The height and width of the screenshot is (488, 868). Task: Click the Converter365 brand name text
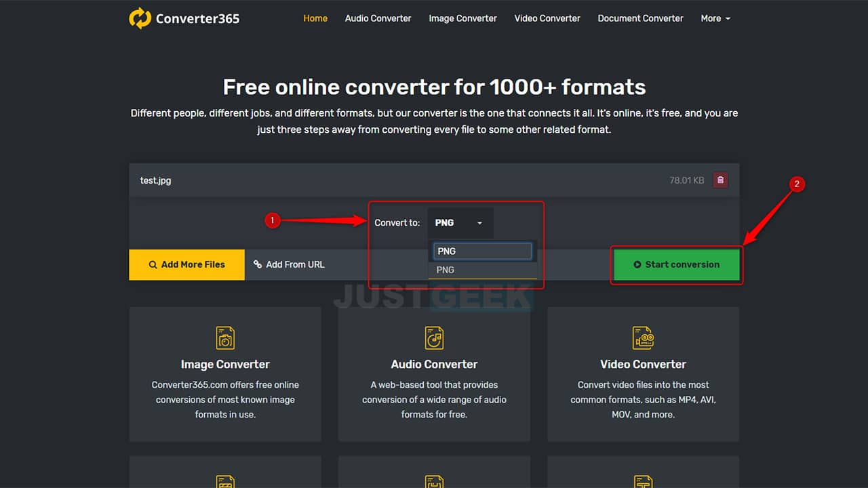pos(197,18)
